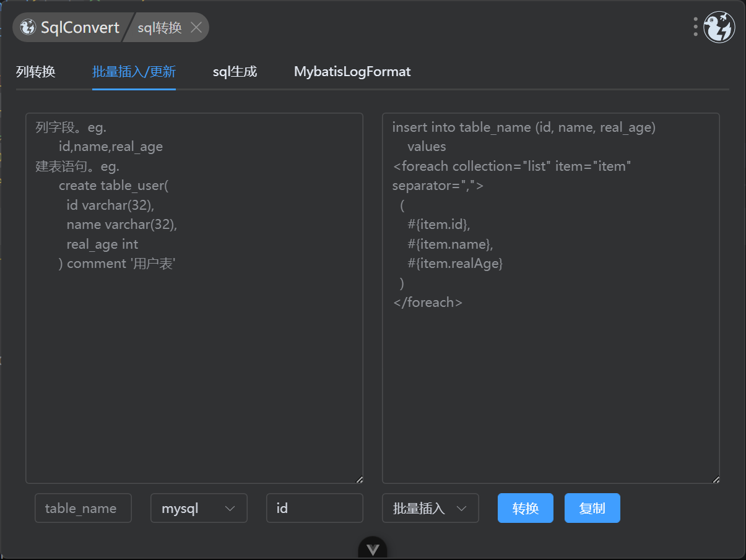Click the text "#{item.realAge}" in output
This screenshot has width=746, height=560.
click(x=455, y=264)
